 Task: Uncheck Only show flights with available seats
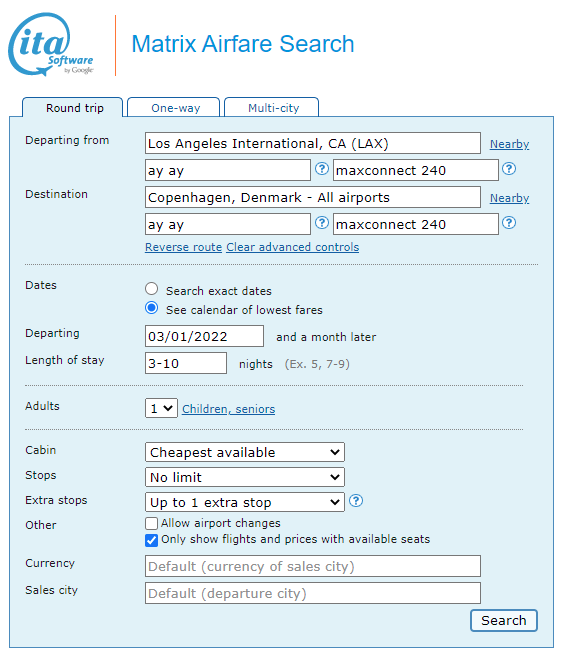click(x=151, y=540)
